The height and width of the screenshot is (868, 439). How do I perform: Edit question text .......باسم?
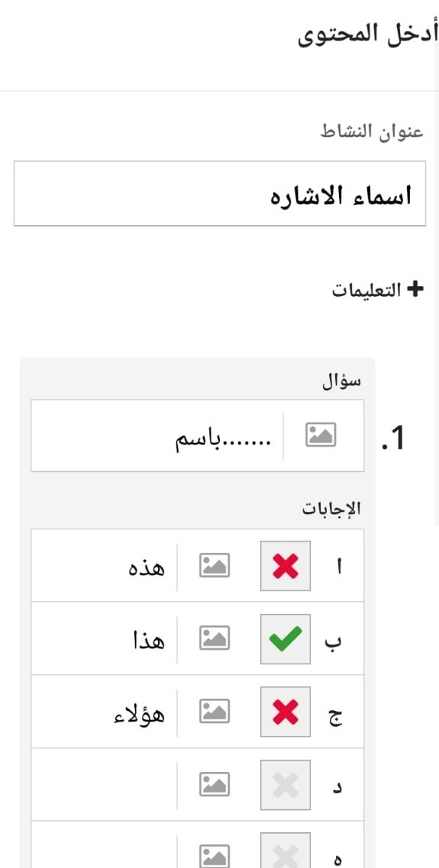point(157,436)
